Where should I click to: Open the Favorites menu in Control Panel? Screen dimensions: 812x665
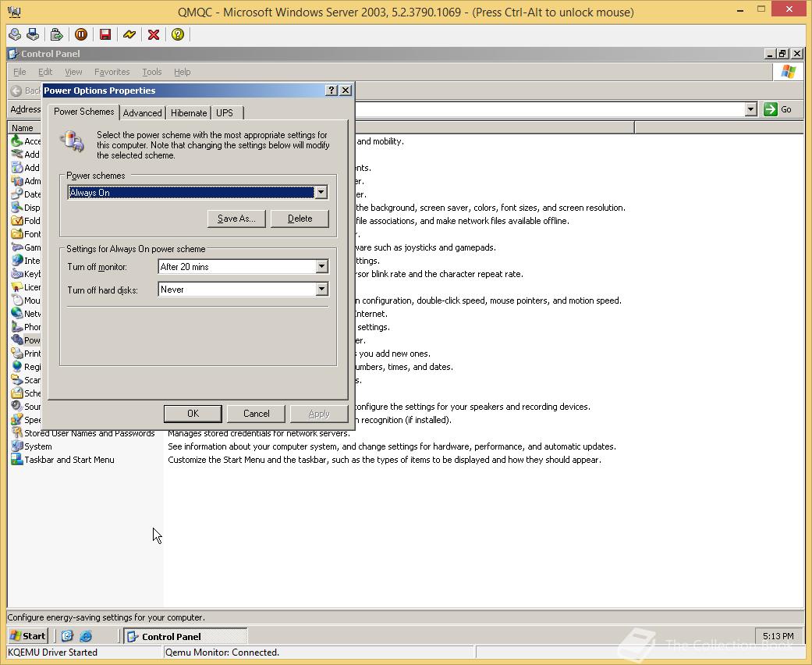tap(112, 72)
